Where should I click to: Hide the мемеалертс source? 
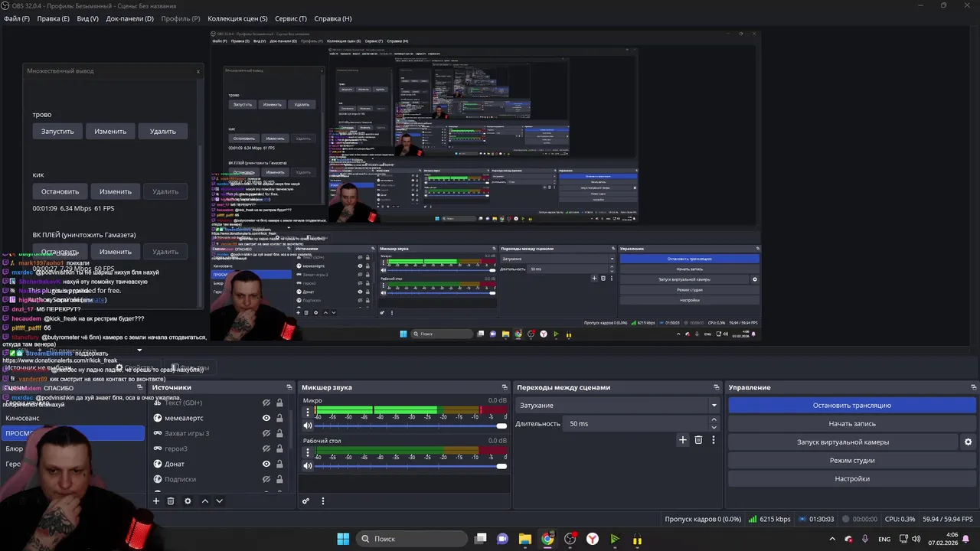pyautogui.click(x=266, y=418)
